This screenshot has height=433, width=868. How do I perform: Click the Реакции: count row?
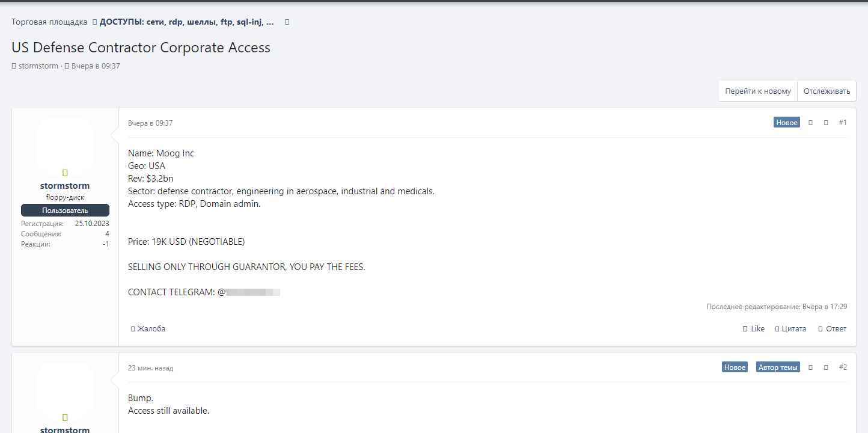pos(65,244)
